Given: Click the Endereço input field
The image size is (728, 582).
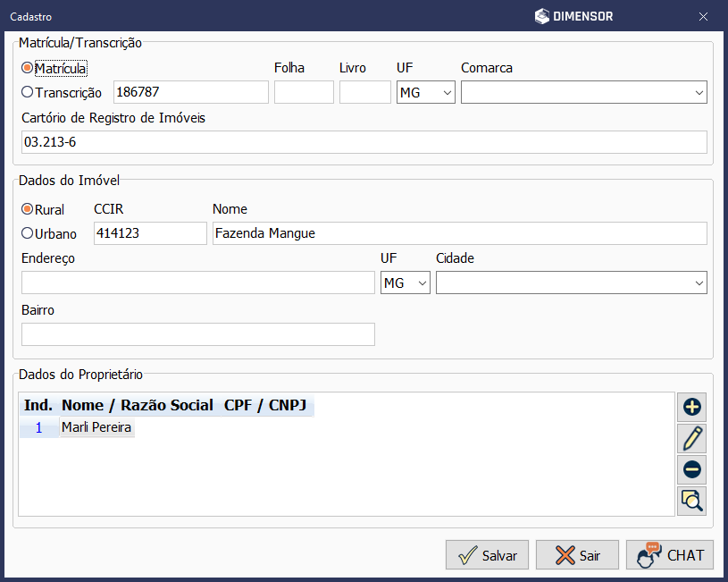Looking at the screenshot, I should tap(197, 283).
